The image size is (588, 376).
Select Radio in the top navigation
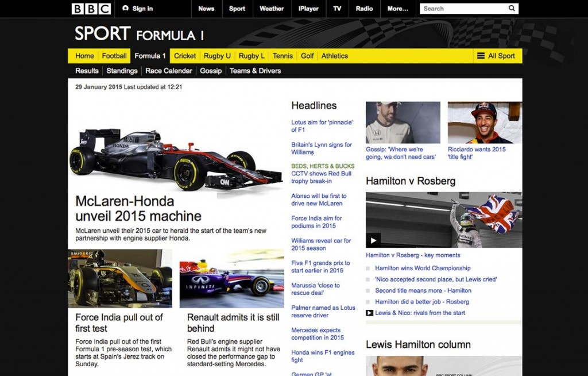coord(364,9)
